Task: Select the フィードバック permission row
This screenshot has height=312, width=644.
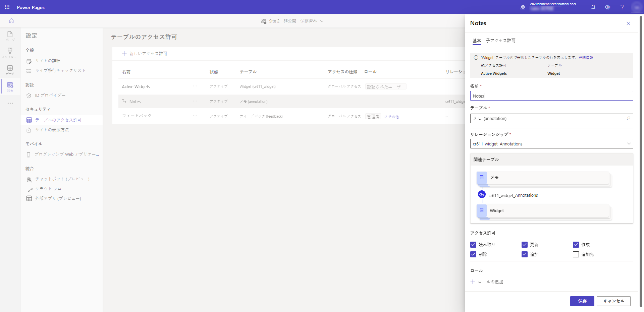Action: click(x=292, y=116)
